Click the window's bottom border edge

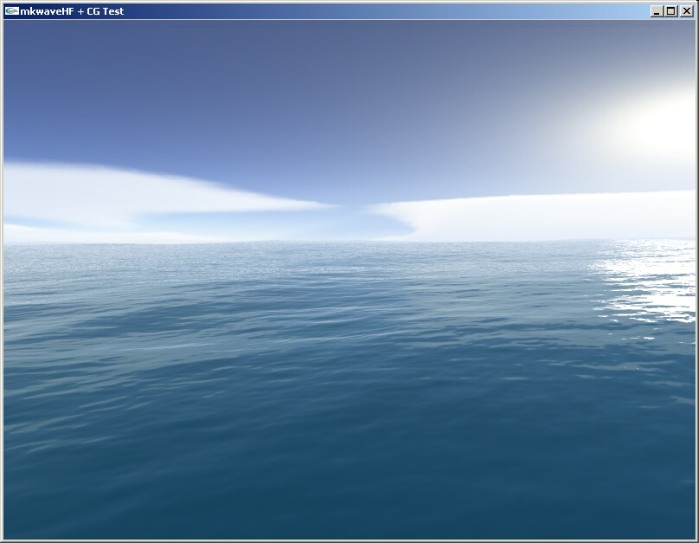[x=350, y=540]
